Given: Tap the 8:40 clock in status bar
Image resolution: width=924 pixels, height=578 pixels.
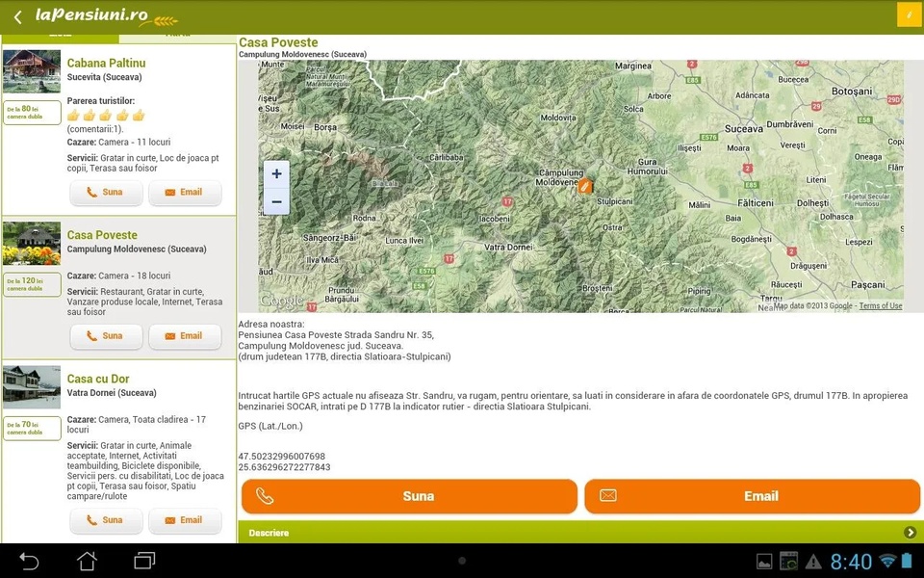Looking at the screenshot, I should [x=851, y=561].
